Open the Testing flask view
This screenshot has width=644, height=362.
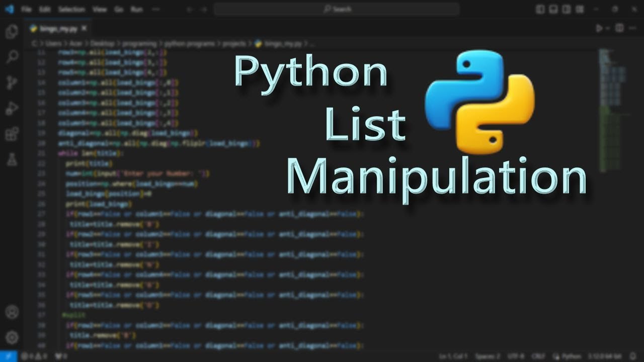(12, 159)
